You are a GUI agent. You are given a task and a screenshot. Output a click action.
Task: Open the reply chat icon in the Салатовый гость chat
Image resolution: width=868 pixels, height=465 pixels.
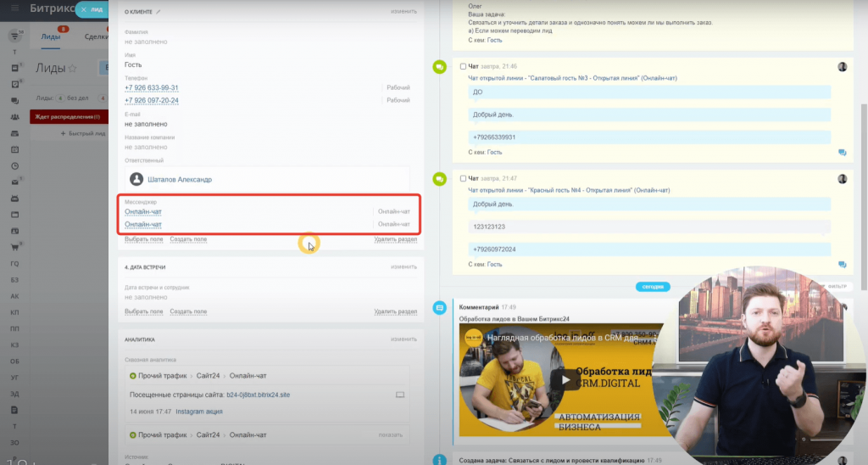pyautogui.click(x=842, y=153)
